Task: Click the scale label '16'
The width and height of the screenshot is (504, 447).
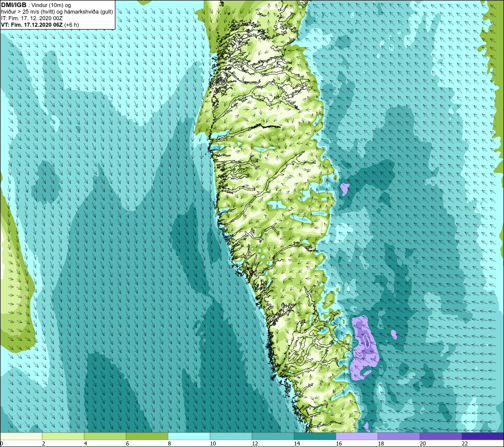Action: point(339,443)
